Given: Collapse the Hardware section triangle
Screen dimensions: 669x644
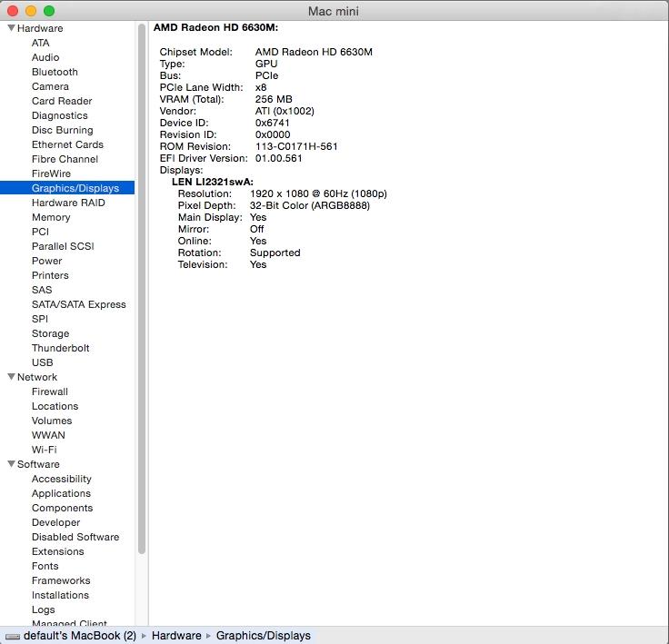Looking at the screenshot, I should 10,28.
